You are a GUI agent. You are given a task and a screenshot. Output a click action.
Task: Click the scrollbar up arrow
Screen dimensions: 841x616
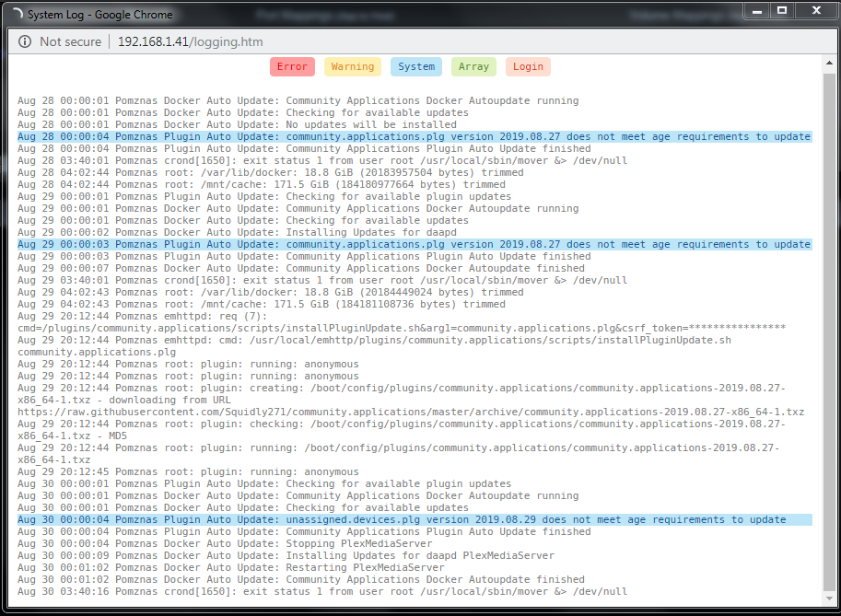point(829,63)
